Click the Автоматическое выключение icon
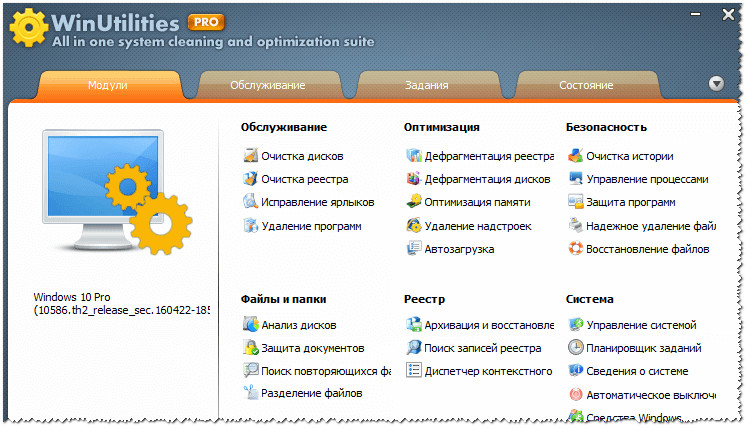 tap(576, 394)
